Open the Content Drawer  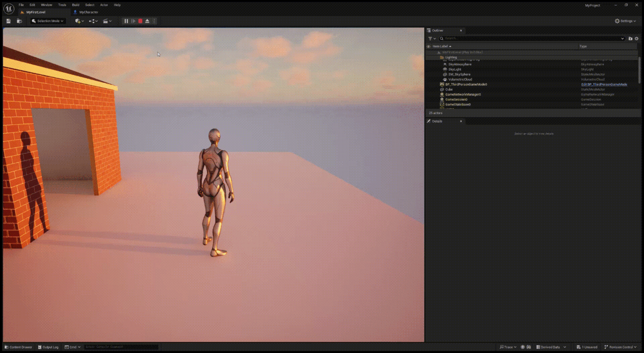pyautogui.click(x=18, y=347)
